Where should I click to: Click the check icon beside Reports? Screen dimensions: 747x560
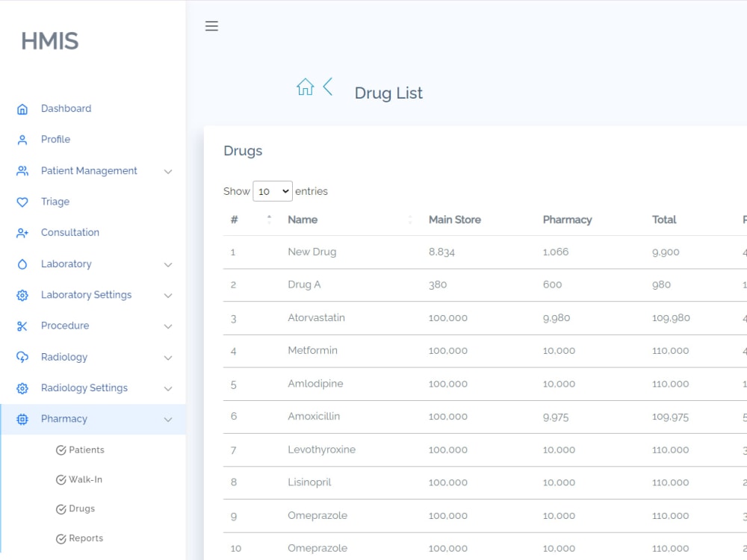click(61, 539)
